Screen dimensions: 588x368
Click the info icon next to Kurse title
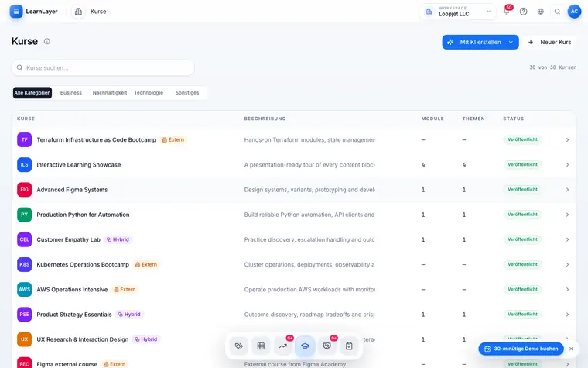tap(47, 41)
